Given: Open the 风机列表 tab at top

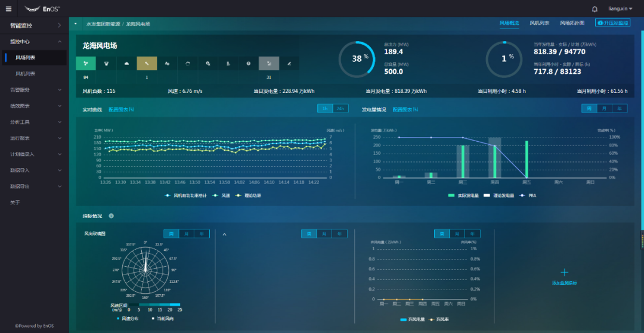Looking at the screenshot, I should (539, 23).
